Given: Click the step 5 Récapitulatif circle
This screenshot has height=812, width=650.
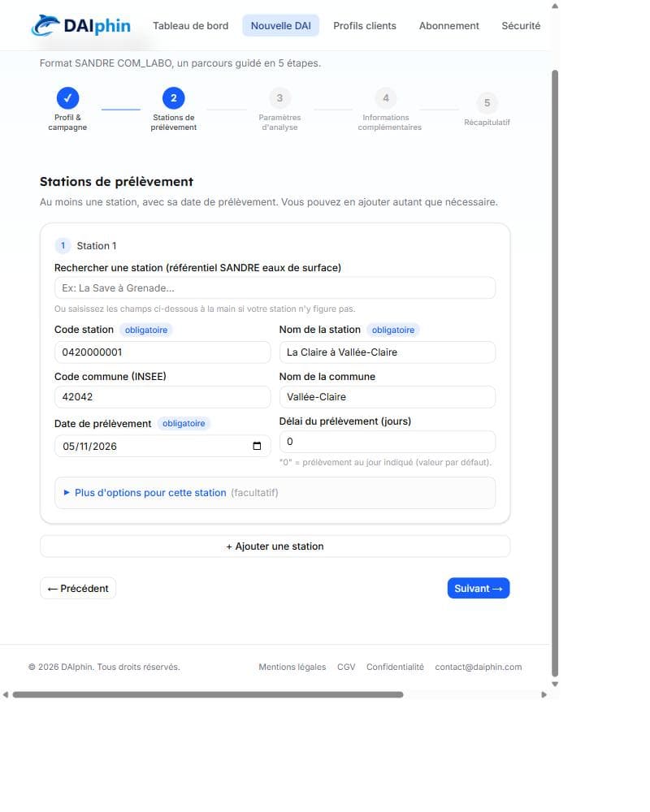Looking at the screenshot, I should [x=487, y=102].
